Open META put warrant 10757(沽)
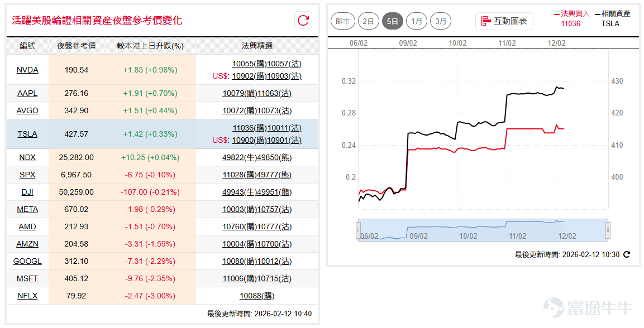Viewport: 644px width, 328px height. 274,210
